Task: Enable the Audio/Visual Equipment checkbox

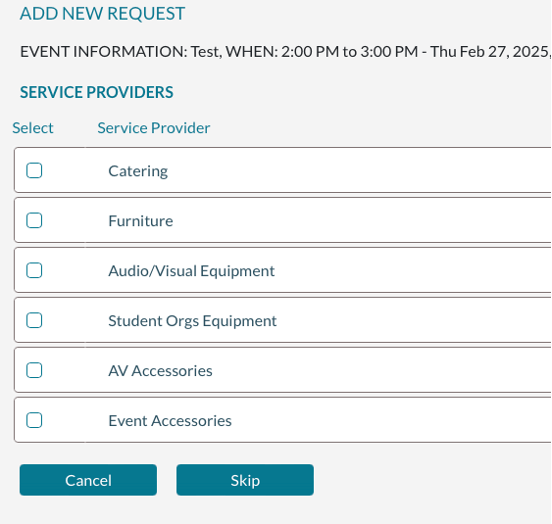Action: tap(34, 270)
